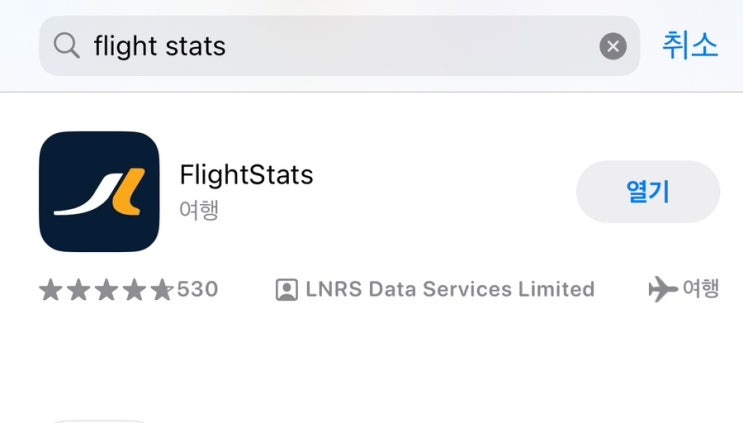Click the first star in rating

point(52,290)
